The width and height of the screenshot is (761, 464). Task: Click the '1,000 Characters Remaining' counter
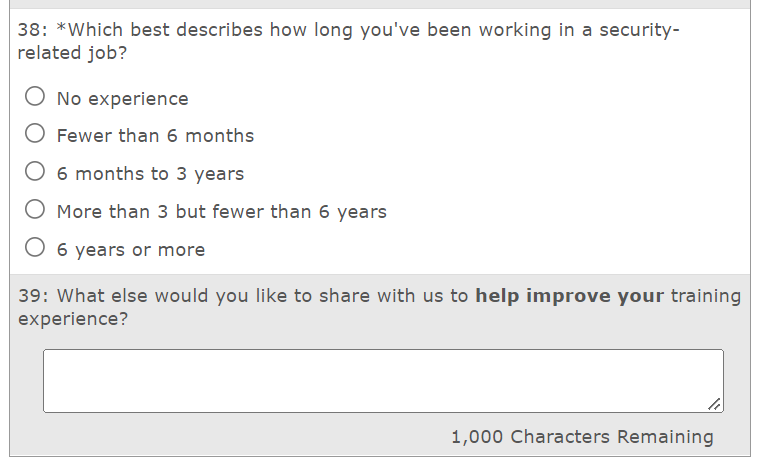point(582,437)
